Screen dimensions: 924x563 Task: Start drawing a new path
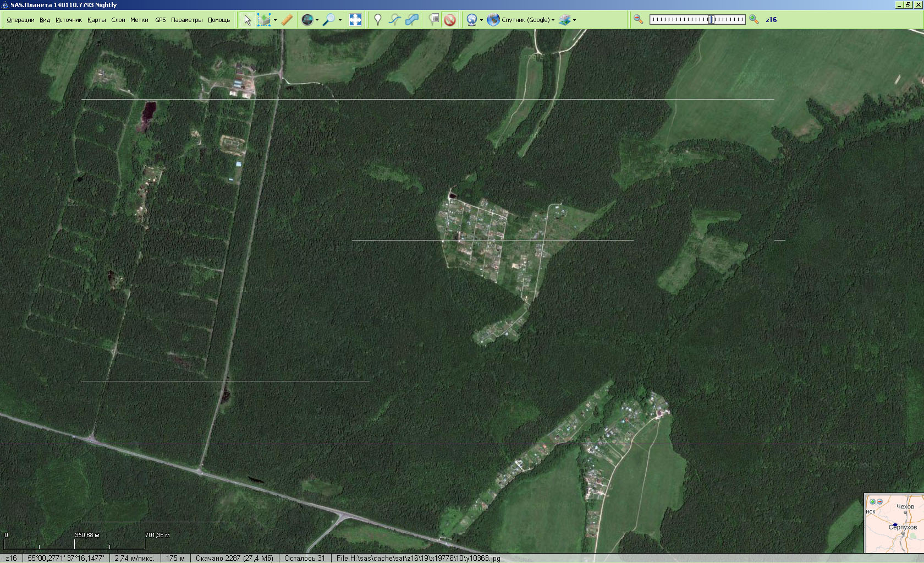coord(394,20)
